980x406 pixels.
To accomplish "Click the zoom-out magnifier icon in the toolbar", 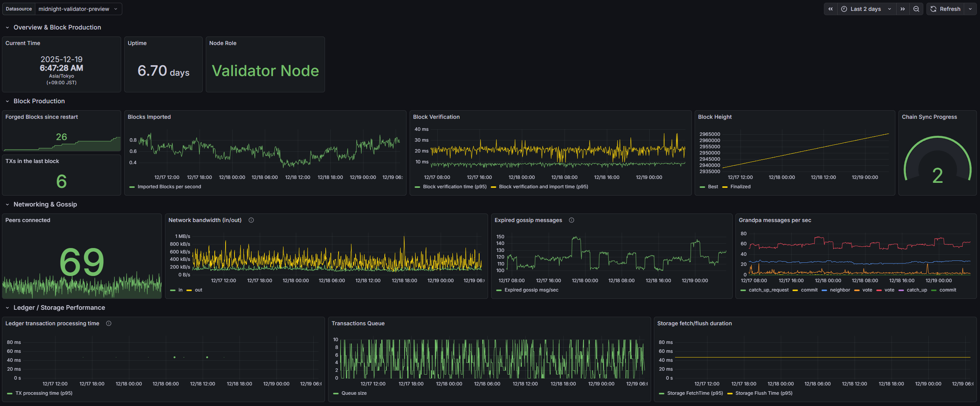I will tap(916, 9).
